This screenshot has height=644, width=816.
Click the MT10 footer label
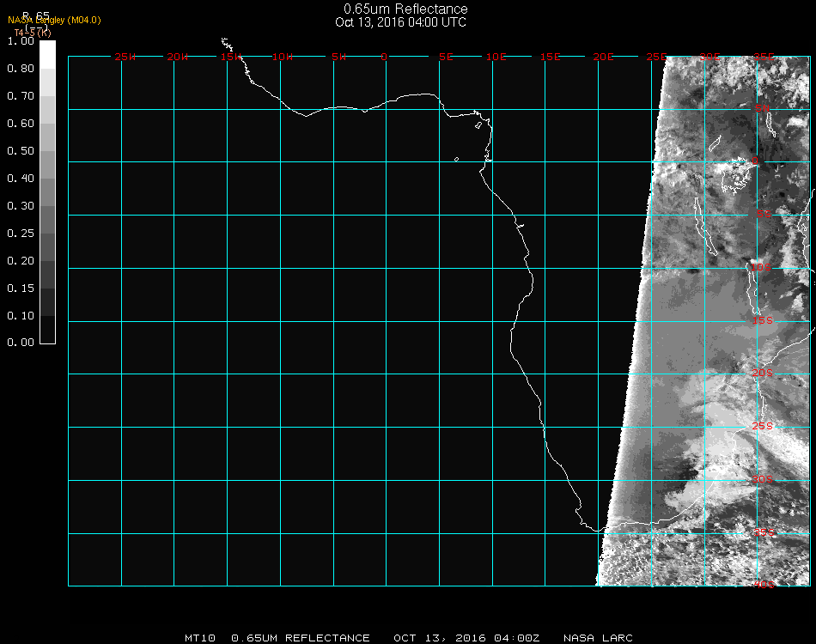(200, 638)
